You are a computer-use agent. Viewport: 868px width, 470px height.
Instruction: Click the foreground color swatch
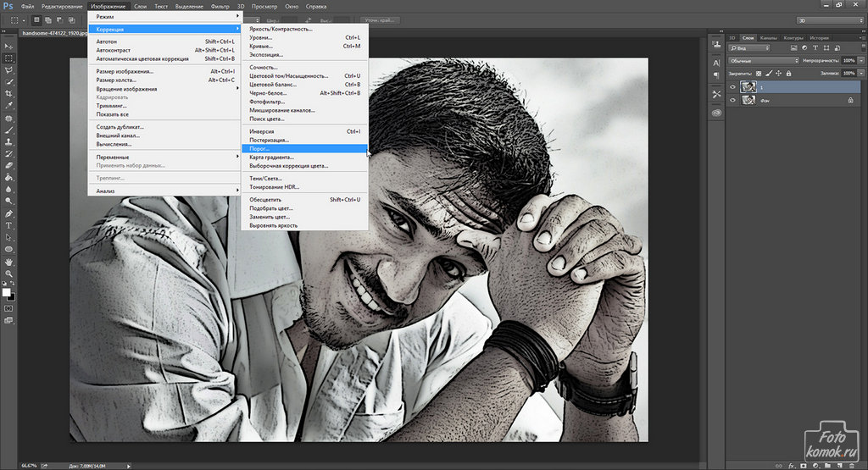click(6, 292)
